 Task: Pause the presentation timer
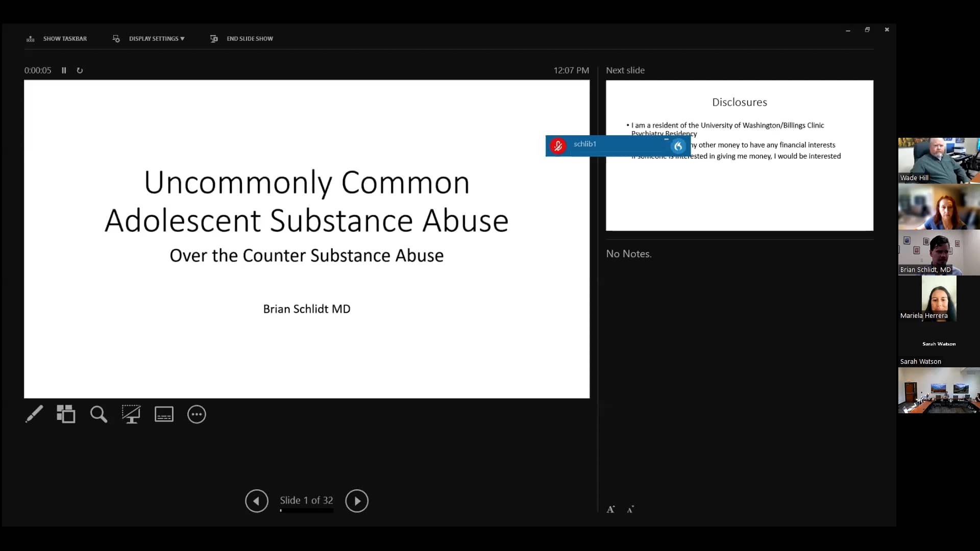coord(64,70)
